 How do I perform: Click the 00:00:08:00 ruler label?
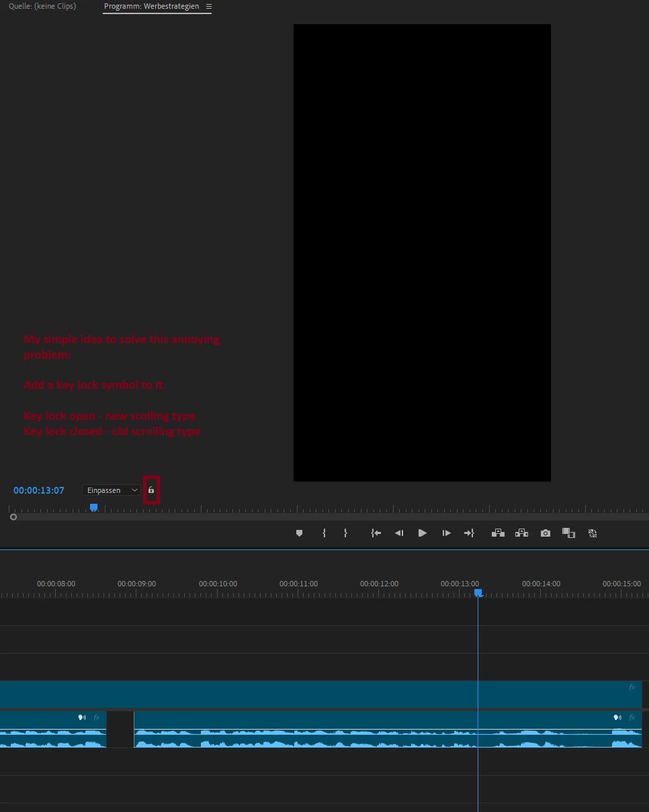point(56,584)
